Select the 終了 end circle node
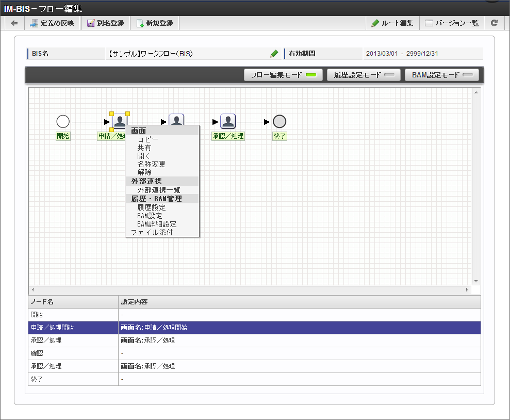 (279, 122)
